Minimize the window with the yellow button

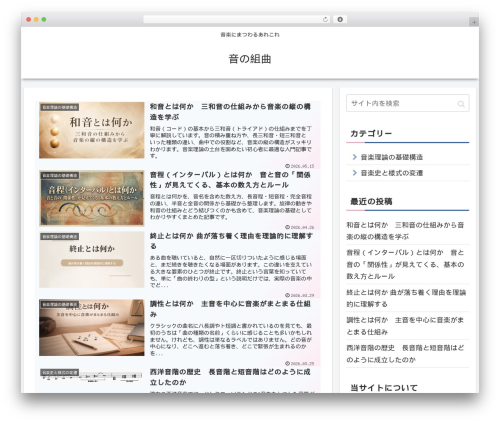[36, 19]
